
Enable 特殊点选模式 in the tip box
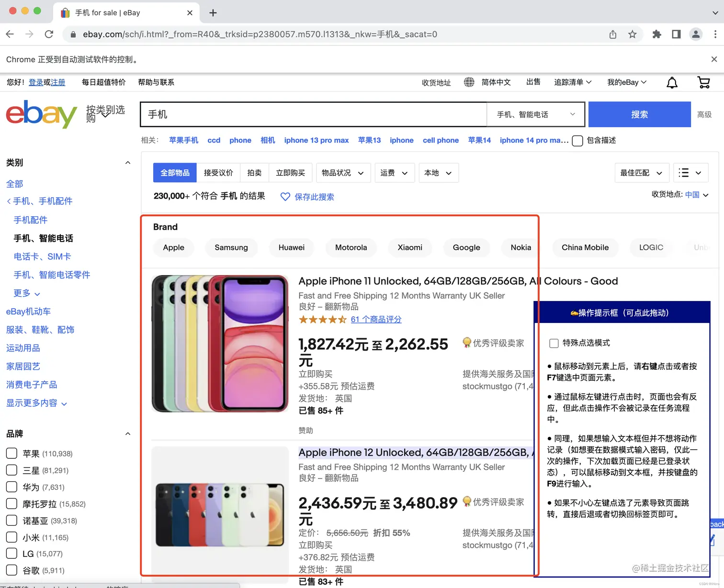tap(554, 343)
